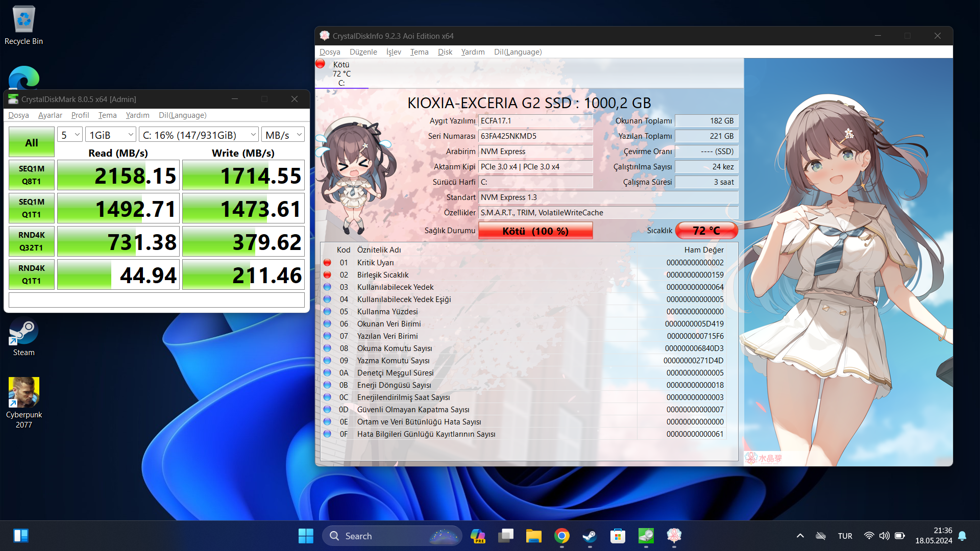Open Microsoft Store from the taskbar
980x551 pixels.
pos(618,536)
